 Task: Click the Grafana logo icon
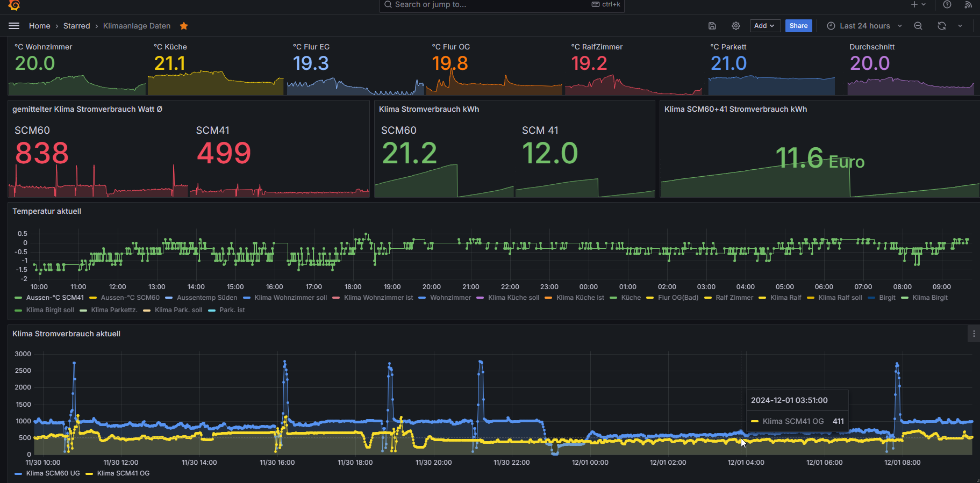[14, 5]
